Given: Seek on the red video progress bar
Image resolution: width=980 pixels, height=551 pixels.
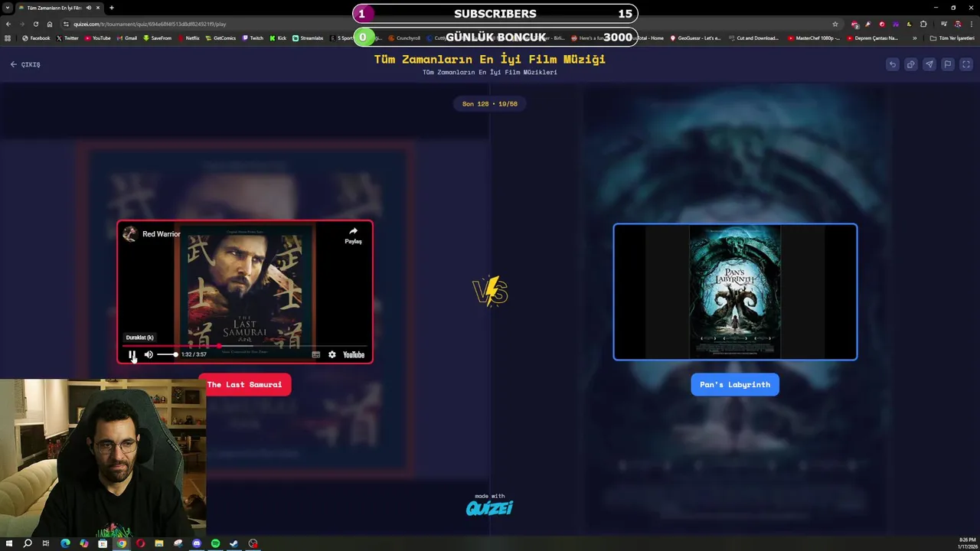Looking at the screenshot, I should click(245, 346).
